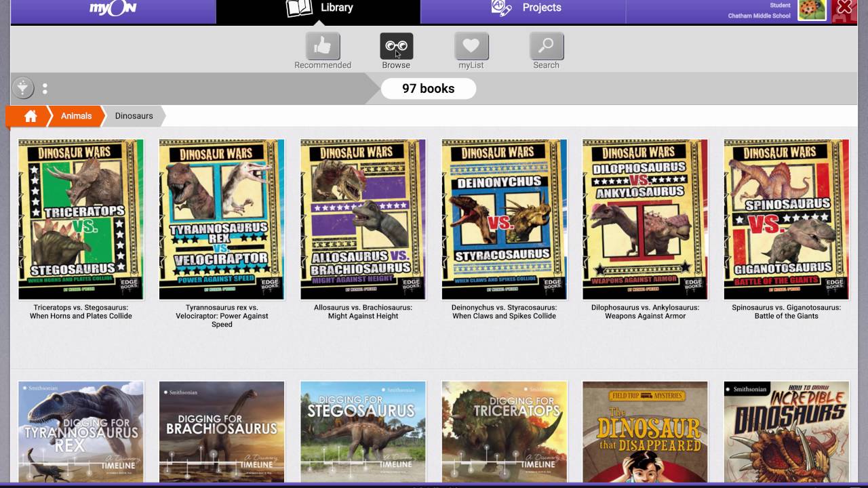This screenshot has height=488, width=868.
Task: Close the myON window
Action: click(844, 9)
